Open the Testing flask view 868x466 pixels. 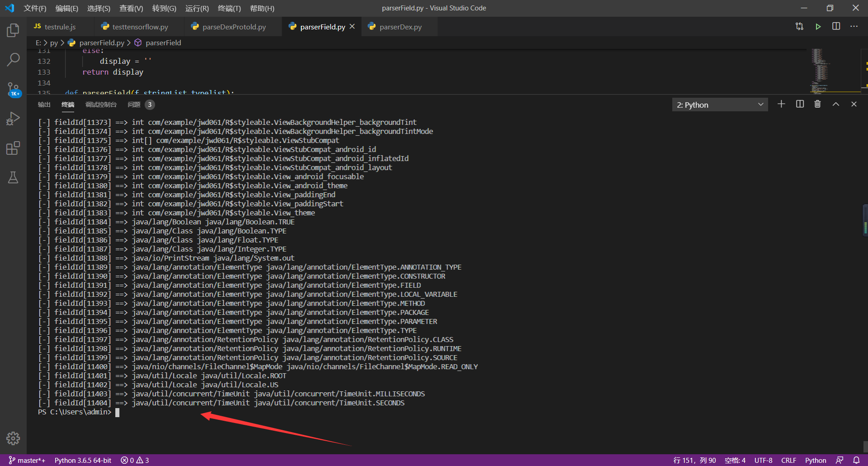pyautogui.click(x=13, y=177)
